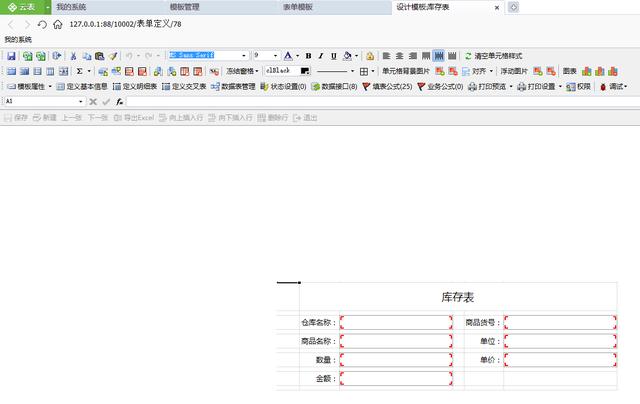Toggle underline formatting
Viewport: 640px width, 404px height.
click(333, 56)
